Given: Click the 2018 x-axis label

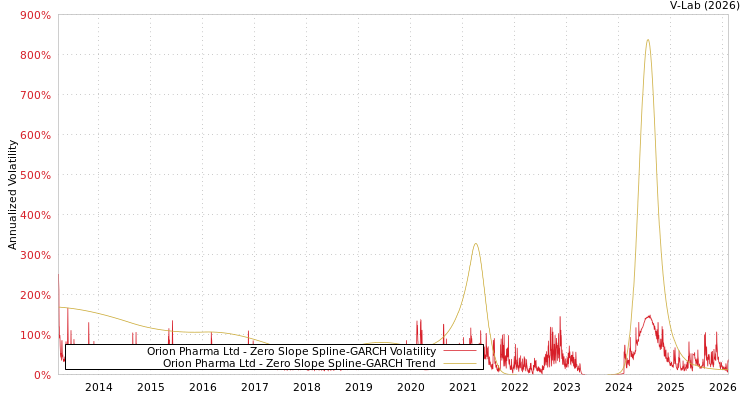Looking at the screenshot, I should point(307,387).
